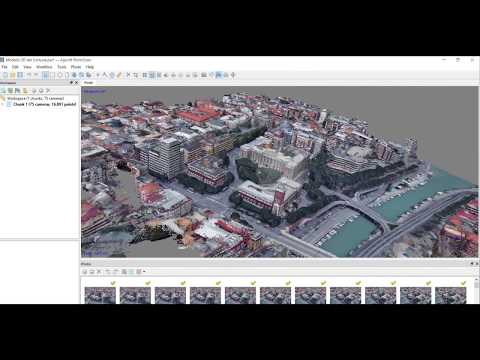Open the Photo menu
The image size is (480, 360).
click(76, 67)
